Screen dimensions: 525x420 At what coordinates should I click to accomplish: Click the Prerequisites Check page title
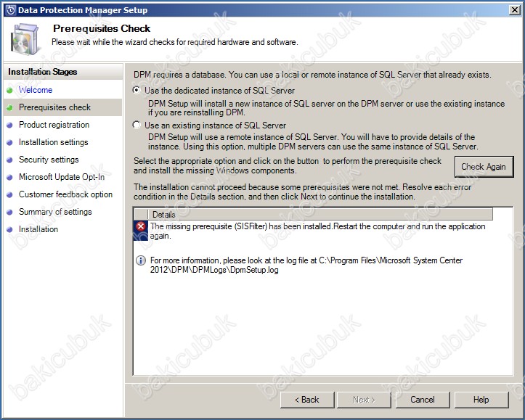click(102, 28)
